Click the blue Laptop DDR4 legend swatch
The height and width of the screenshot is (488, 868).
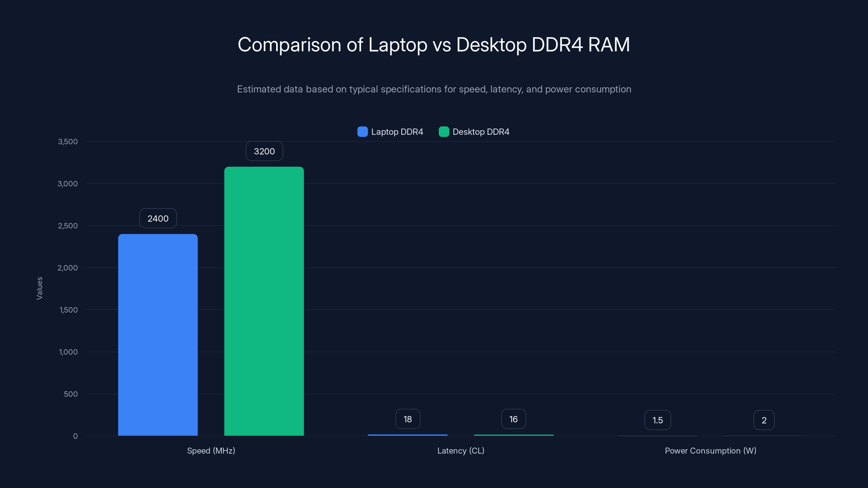click(363, 132)
